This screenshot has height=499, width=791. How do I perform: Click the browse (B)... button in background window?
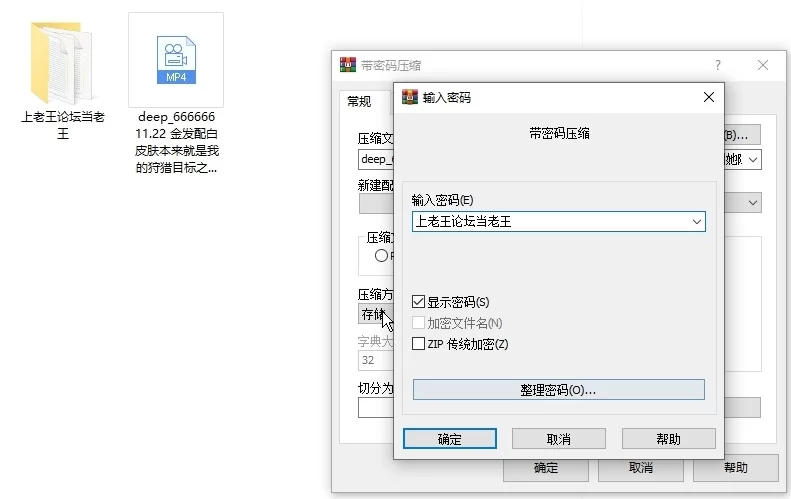coord(742,135)
